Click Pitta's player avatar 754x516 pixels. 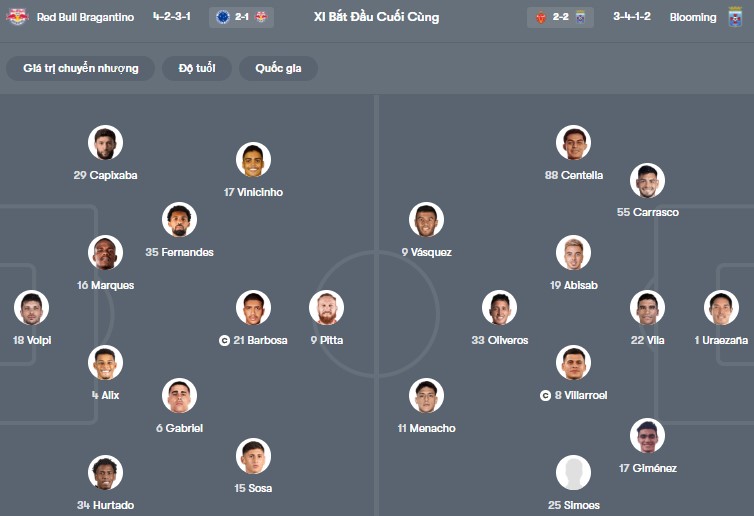(326, 308)
